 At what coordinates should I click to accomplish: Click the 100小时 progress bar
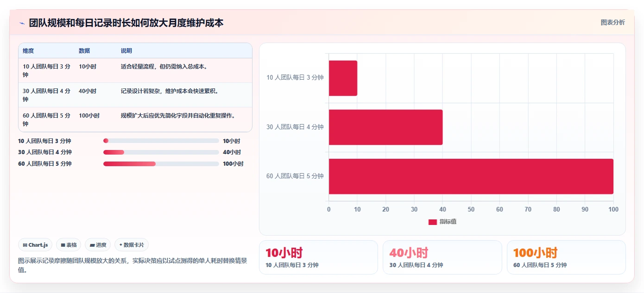point(161,164)
